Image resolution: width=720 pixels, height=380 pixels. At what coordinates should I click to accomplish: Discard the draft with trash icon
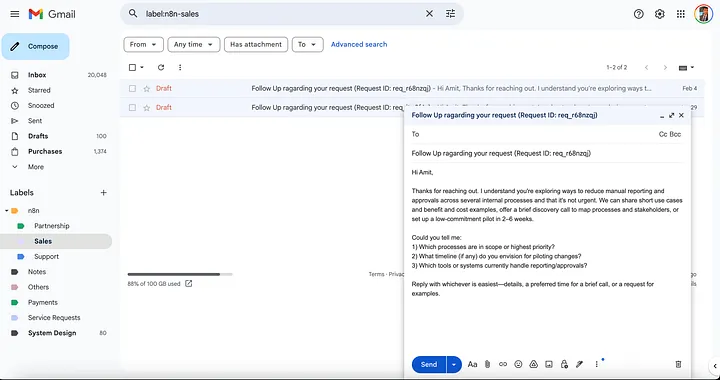pyautogui.click(x=678, y=364)
